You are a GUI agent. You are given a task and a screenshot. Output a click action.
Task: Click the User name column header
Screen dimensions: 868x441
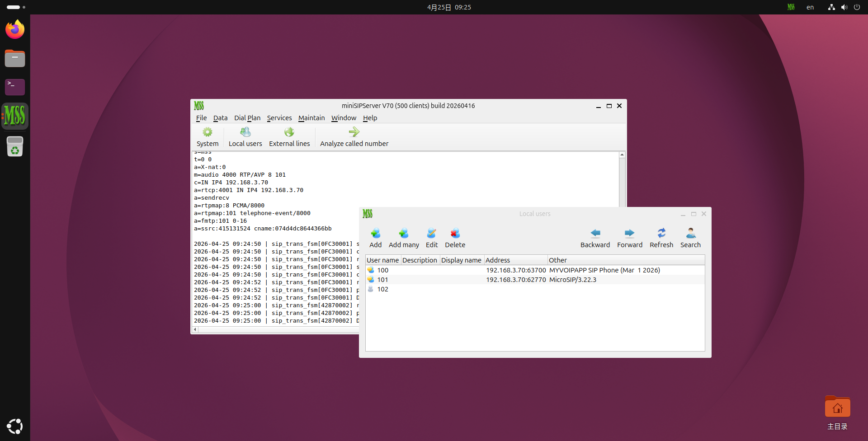click(x=382, y=260)
